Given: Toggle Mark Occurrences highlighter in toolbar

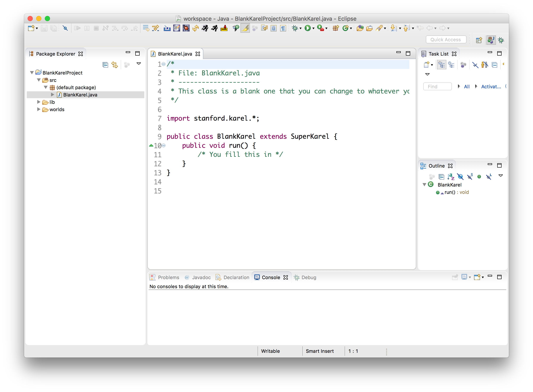Looking at the screenshot, I should point(245,28).
